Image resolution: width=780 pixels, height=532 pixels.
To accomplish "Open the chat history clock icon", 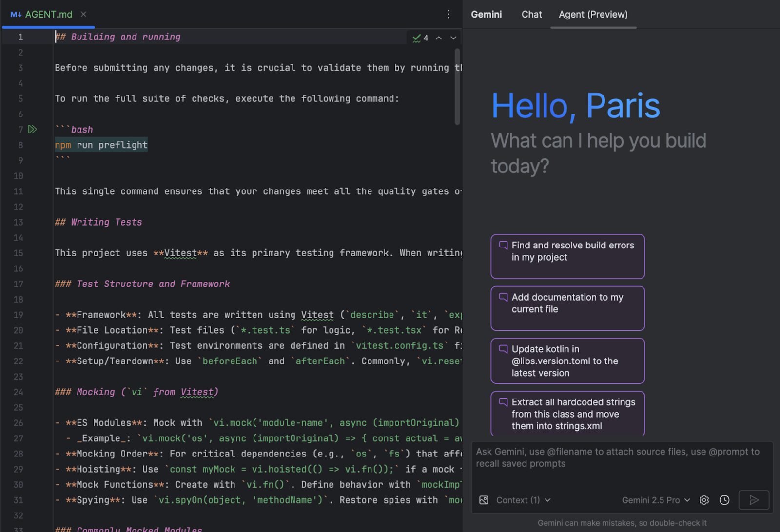I will tap(724, 500).
